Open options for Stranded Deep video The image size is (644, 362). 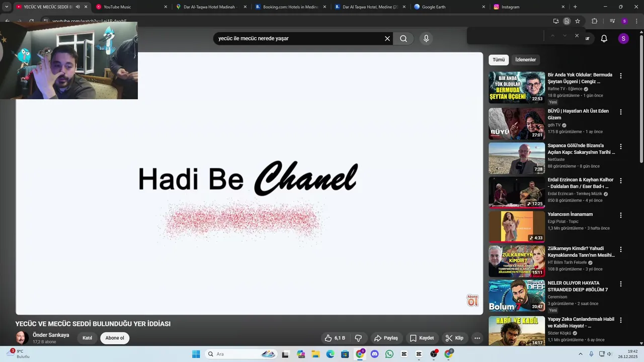point(620,284)
